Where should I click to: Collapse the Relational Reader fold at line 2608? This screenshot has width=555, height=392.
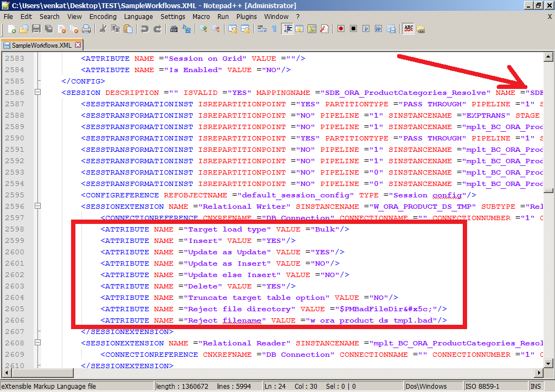point(37,343)
